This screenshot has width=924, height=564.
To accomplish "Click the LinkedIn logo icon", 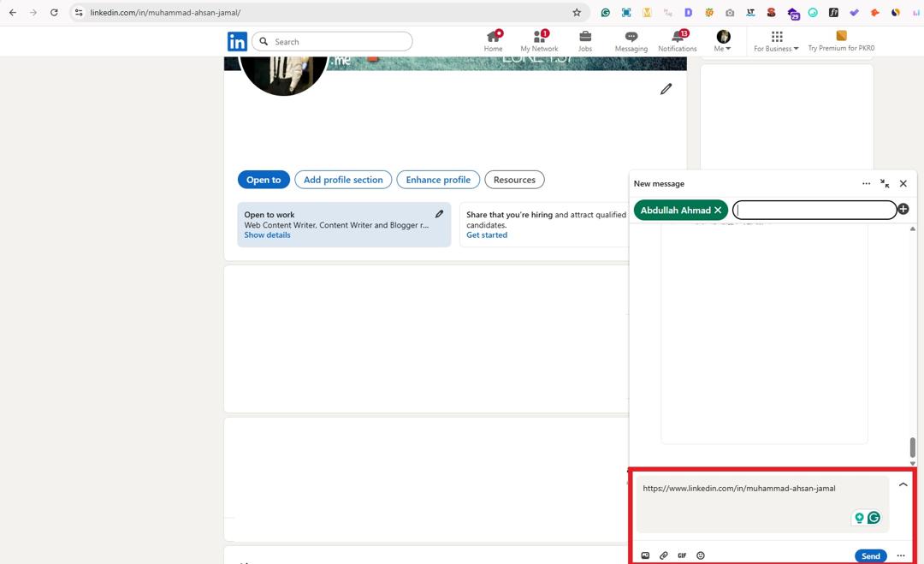I will click(x=237, y=42).
